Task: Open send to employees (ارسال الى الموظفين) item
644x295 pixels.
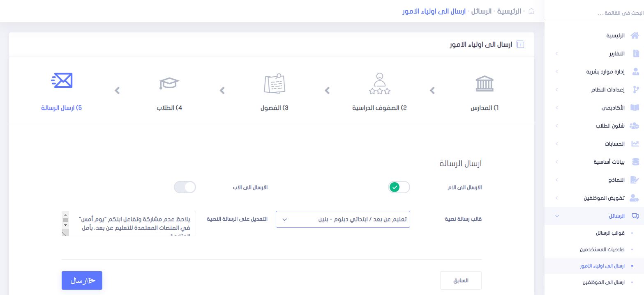Action: pos(603,282)
